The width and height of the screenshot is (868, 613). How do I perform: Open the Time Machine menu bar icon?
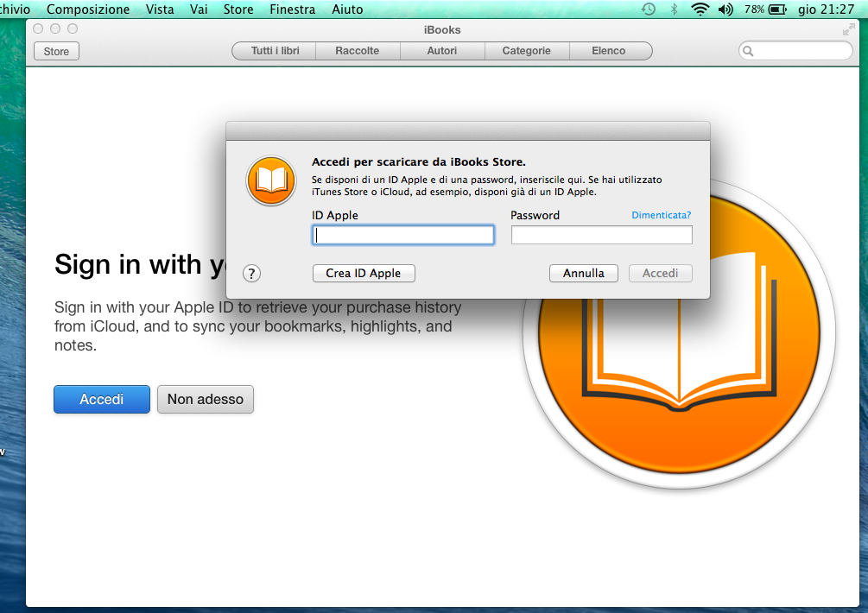(x=649, y=9)
